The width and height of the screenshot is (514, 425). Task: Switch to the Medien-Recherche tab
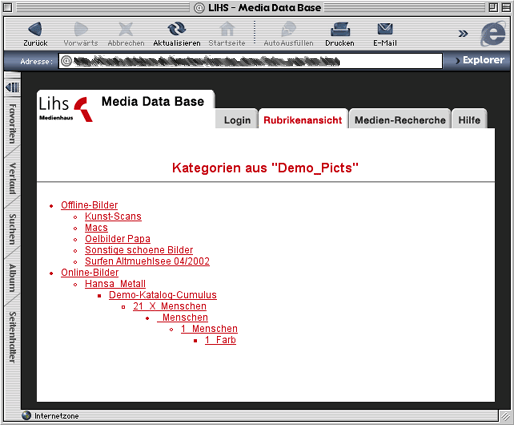click(x=400, y=120)
